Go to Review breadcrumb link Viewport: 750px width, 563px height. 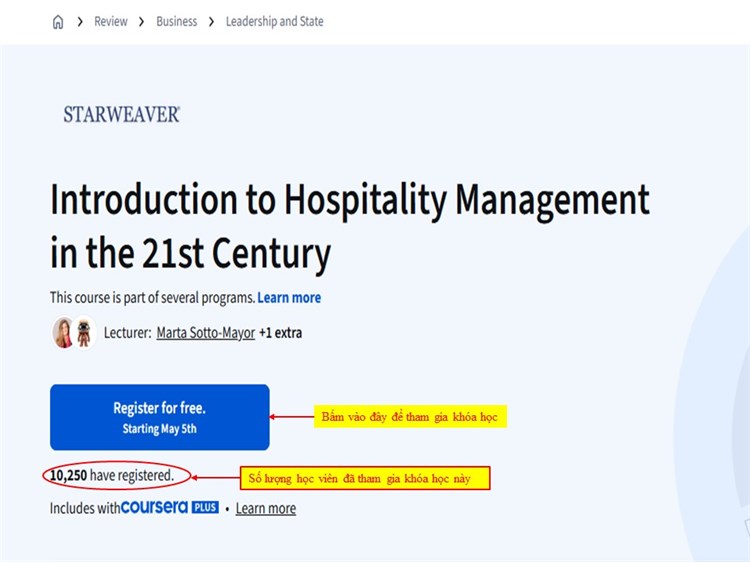click(110, 22)
